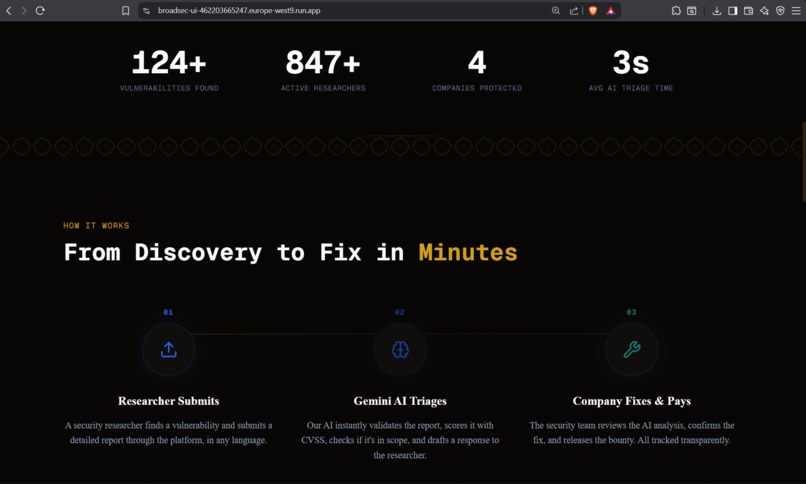Click the ACTIVE RESEARCHERS label

point(323,88)
